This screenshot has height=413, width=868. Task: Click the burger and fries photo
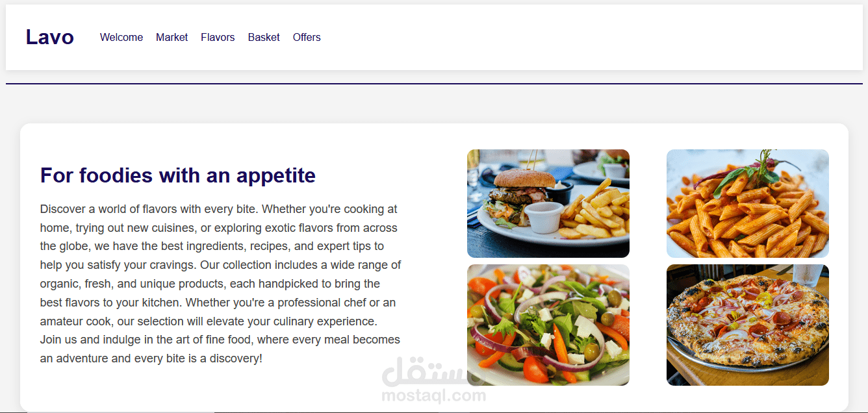(548, 203)
